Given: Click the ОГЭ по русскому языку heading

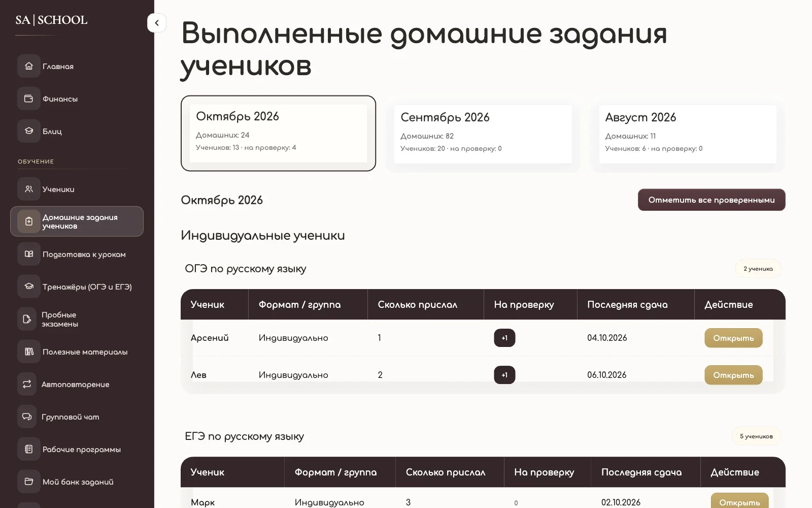Looking at the screenshot, I should coord(246,269).
